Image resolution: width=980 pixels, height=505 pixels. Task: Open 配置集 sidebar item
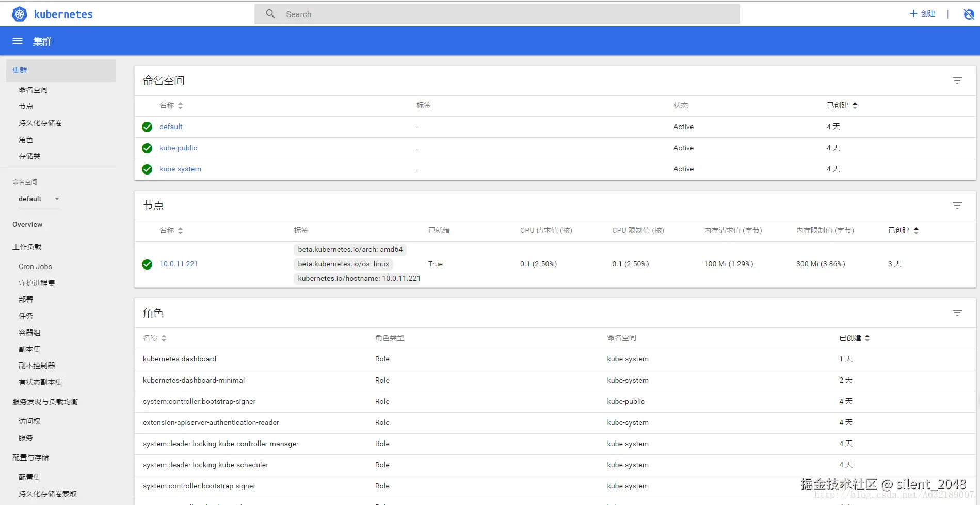(x=29, y=477)
